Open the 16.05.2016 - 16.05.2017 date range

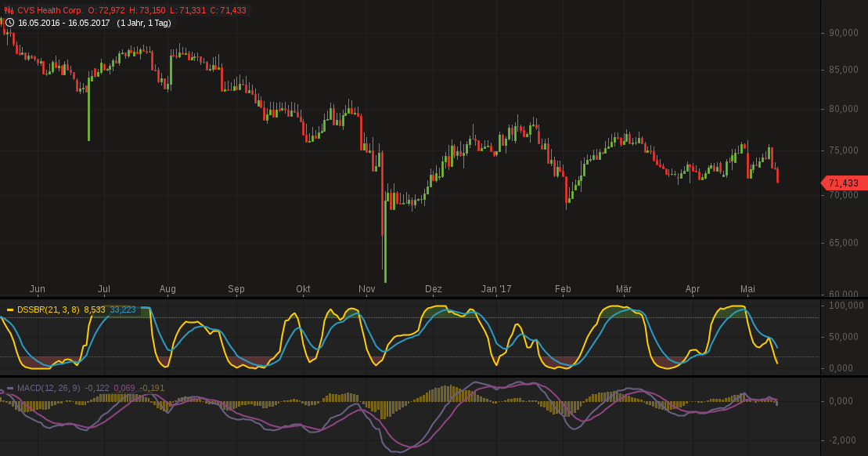click(x=64, y=23)
